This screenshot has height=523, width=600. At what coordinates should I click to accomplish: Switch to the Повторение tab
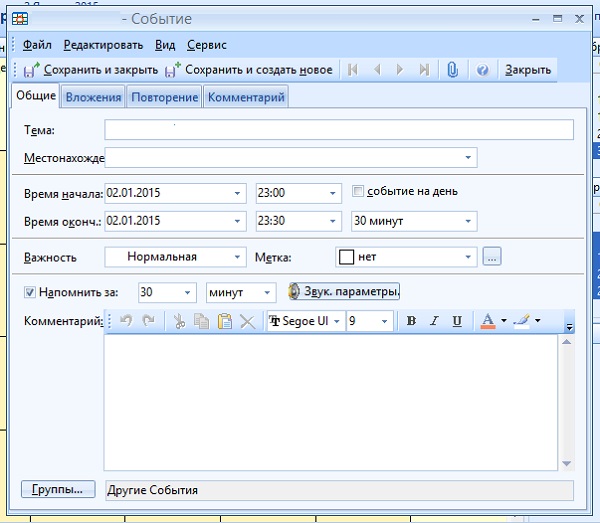165,97
